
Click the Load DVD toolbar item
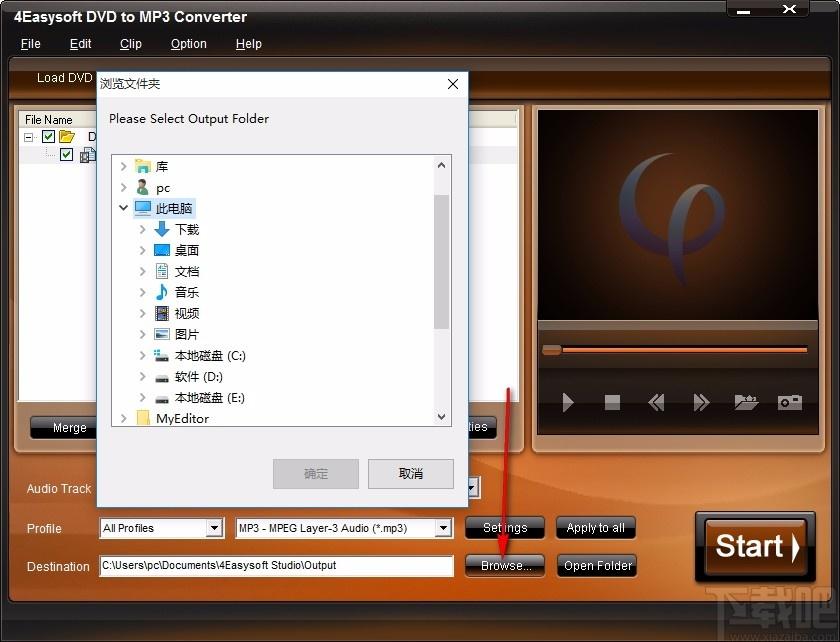click(64, 78)
